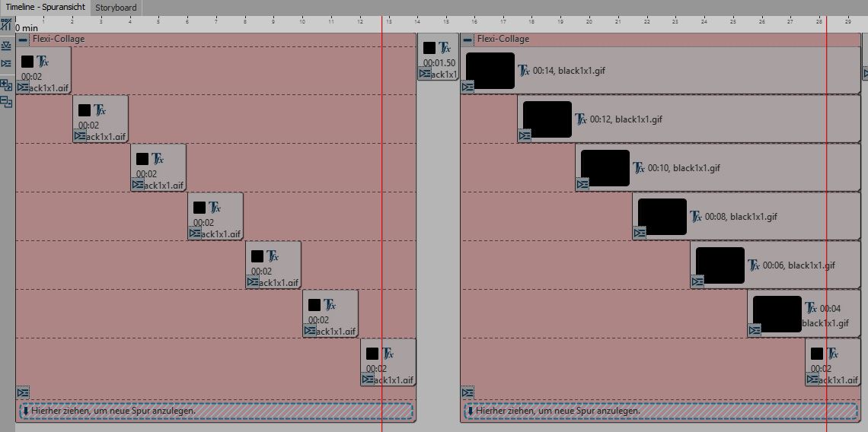Click the Tfx icon on the 00:08 clip

click(x=696, y=217)
